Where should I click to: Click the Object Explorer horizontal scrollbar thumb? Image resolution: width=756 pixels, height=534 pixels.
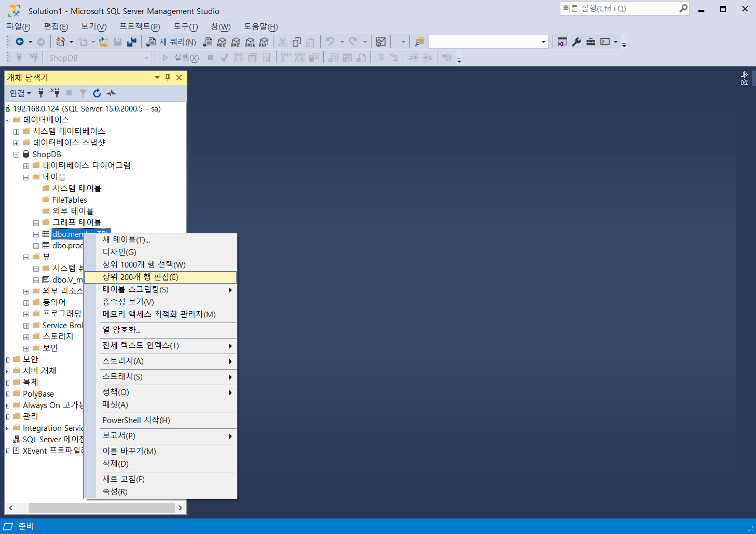tap(102, 508)
